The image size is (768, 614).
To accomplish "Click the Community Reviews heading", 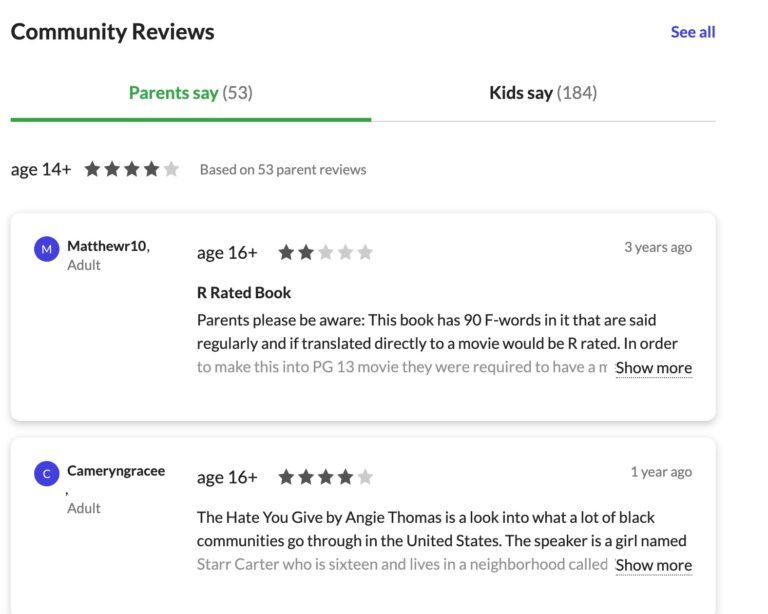I will coord(112,32).
